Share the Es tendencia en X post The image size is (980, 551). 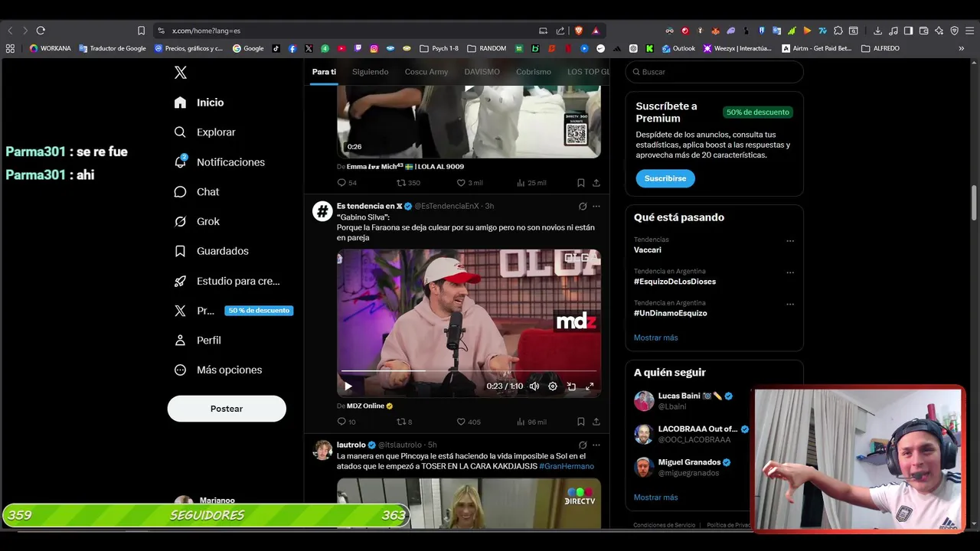click(596, 422)
